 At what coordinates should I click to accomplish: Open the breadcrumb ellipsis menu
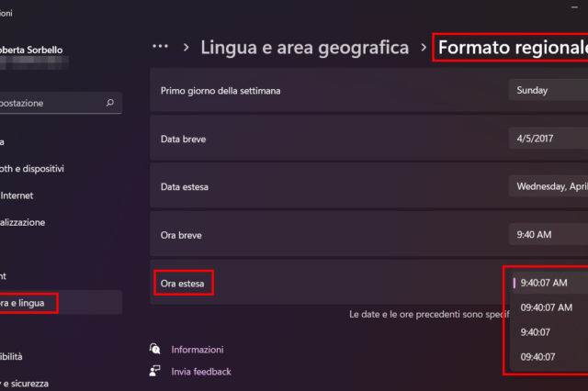(x=161, y=46)
